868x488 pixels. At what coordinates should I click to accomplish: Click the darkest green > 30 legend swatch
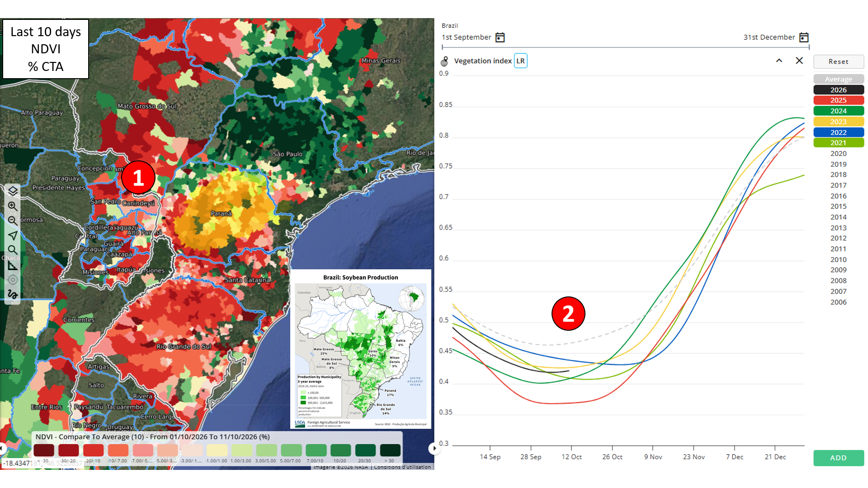[x=390, y=450]
